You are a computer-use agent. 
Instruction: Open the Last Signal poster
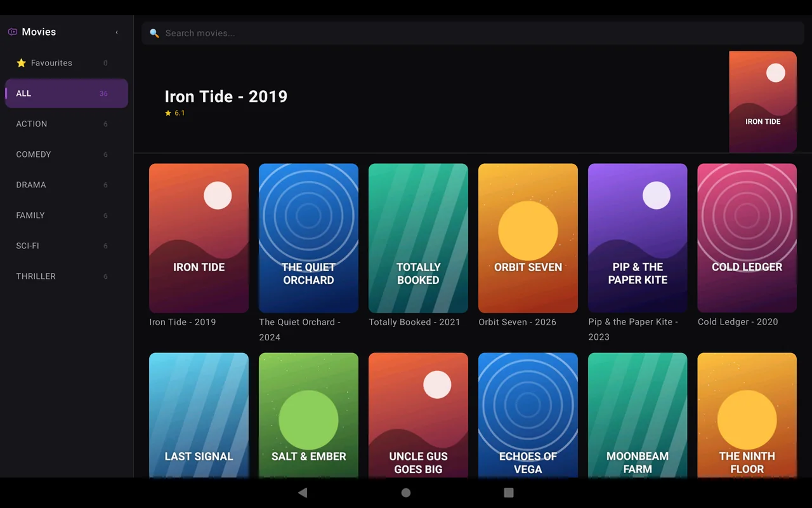click(199, 415)
